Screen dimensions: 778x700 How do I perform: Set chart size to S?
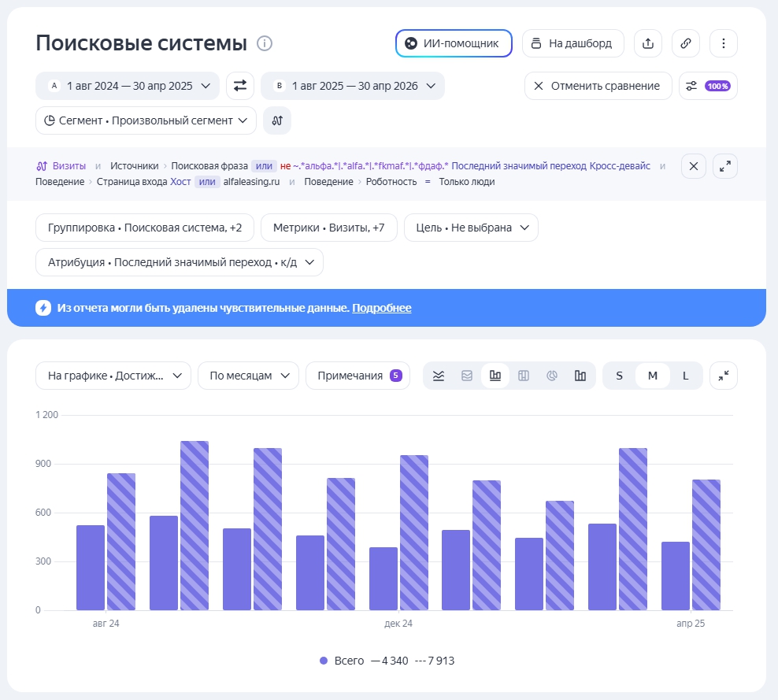pyautogui.click(x=619, y=376)
